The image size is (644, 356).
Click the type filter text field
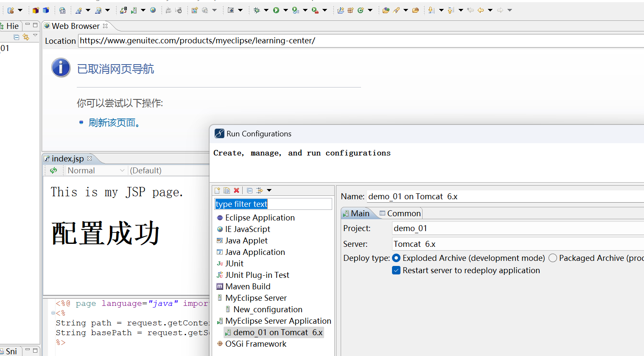(273, 204)
